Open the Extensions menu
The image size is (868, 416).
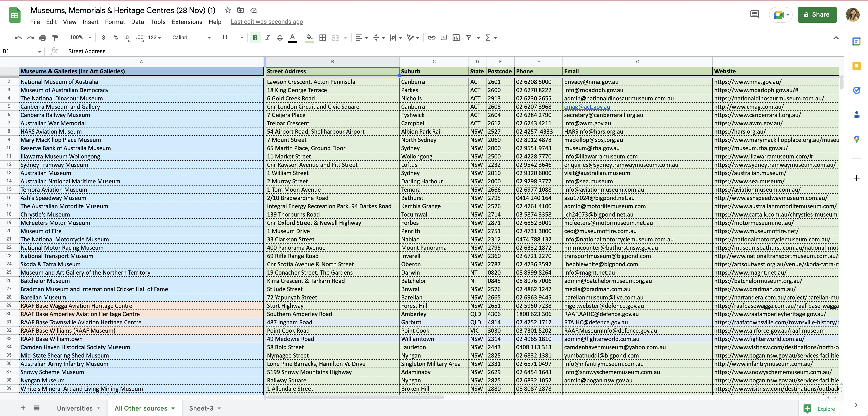click(x=187, y=22)
